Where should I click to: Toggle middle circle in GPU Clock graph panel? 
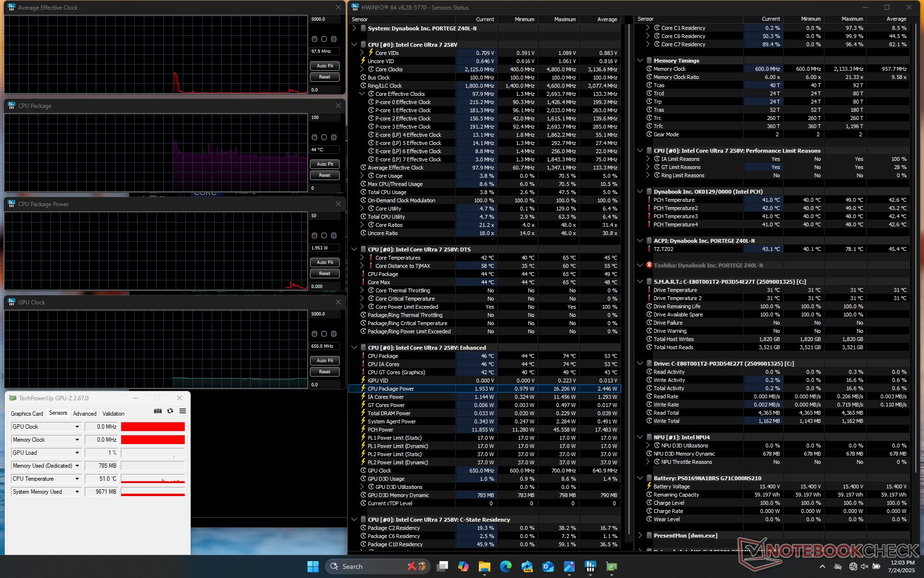click(x=324, y=334)
